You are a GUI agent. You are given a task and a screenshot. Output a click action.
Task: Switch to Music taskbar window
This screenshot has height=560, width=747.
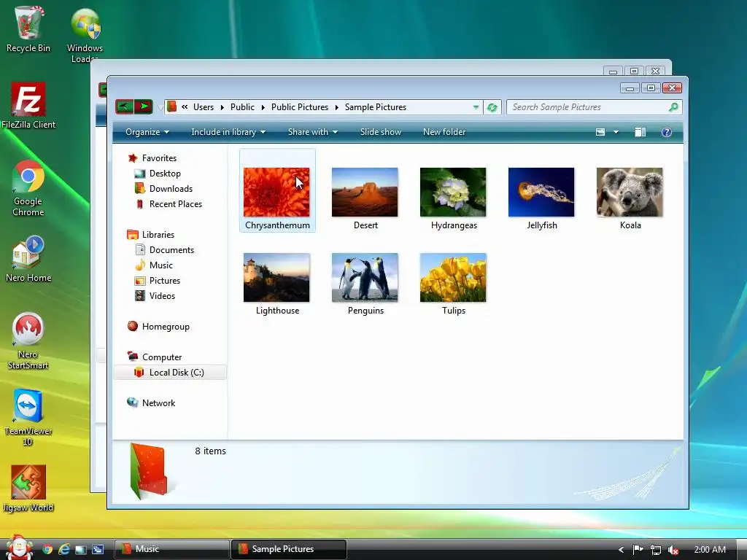pos(171,549)
